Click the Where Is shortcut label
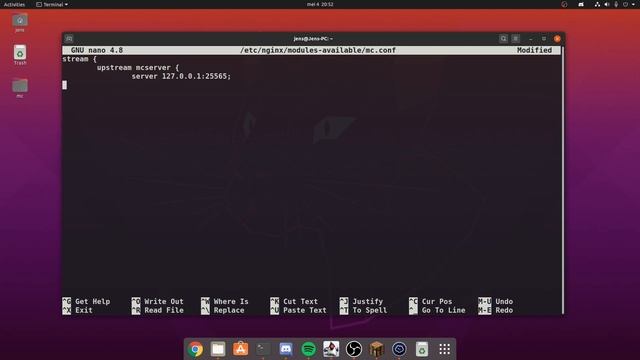640x360 pixels. [x=231, y=302]
